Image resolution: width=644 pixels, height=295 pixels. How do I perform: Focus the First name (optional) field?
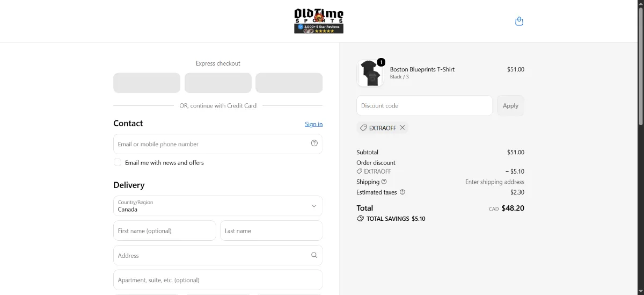[165, 231]
